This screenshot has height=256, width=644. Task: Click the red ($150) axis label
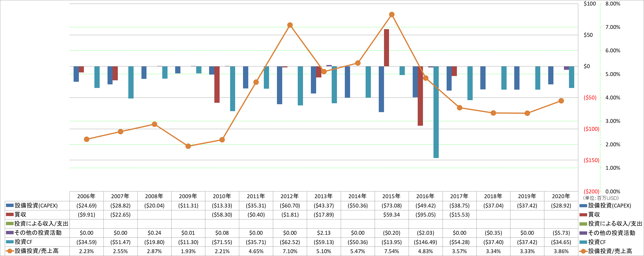pyautogui.click(x=591, y=160)
